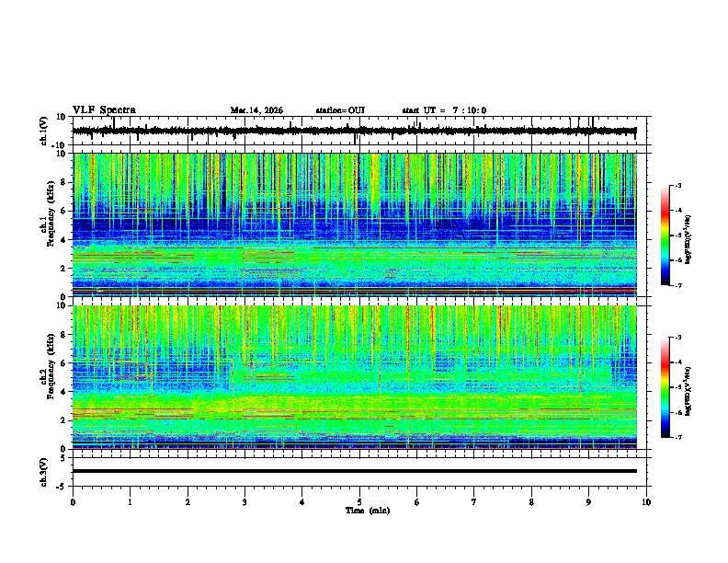This screenshot has height=563, width=728.
Task: Click the ch.1 colorbar log(PSD) unit label
Action: pyautogui.click(x=688, y=240)
